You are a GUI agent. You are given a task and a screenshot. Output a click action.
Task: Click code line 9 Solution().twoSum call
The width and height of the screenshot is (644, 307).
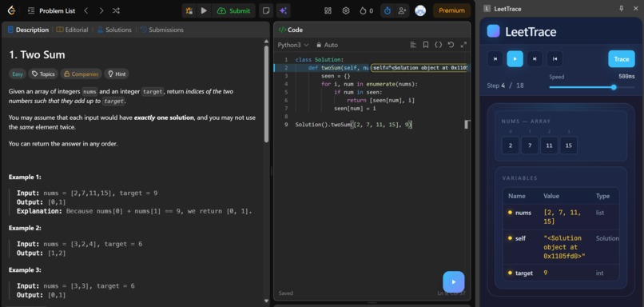353,125
